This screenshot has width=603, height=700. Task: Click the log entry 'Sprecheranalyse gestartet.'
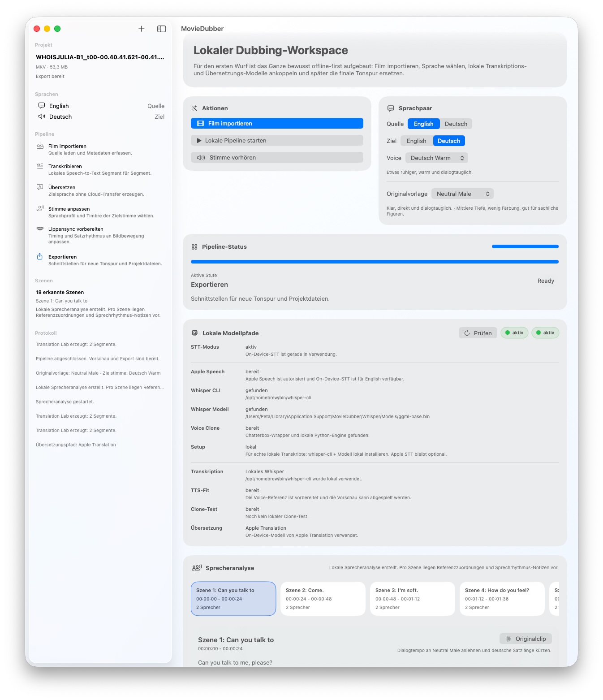(65, 402)
